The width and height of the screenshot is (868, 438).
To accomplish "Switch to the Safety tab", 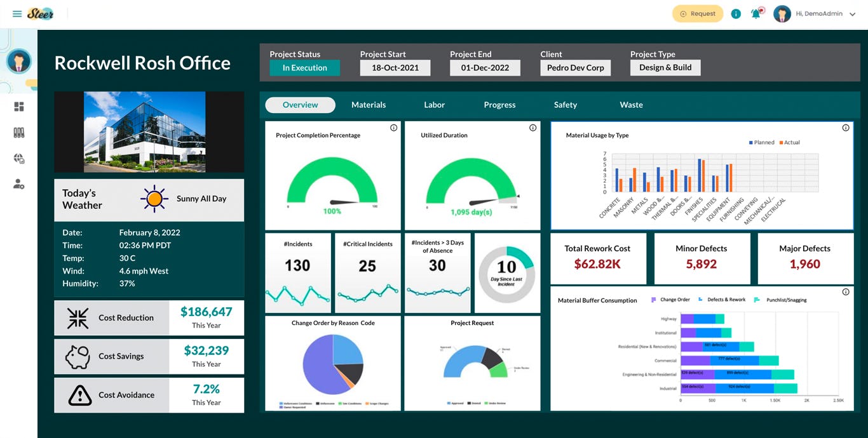I will tap(565, 105).
